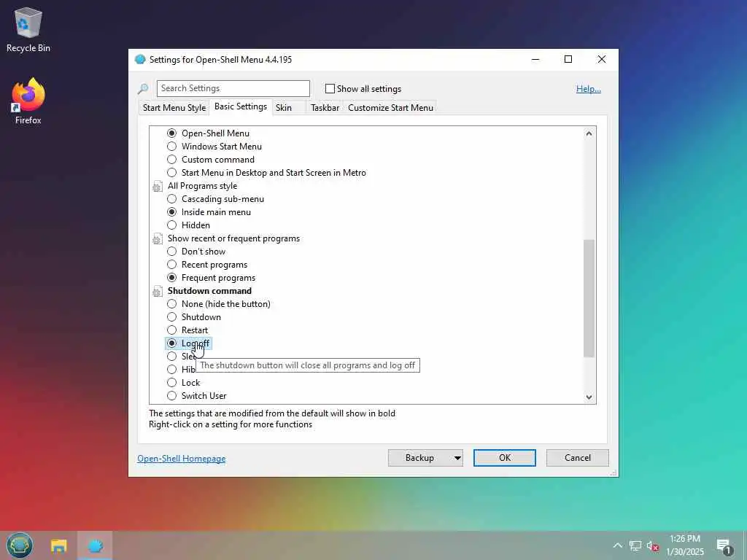747x560 pixels.
Task: Click the gear icon beside All Programs style
Action: point(157,186)
